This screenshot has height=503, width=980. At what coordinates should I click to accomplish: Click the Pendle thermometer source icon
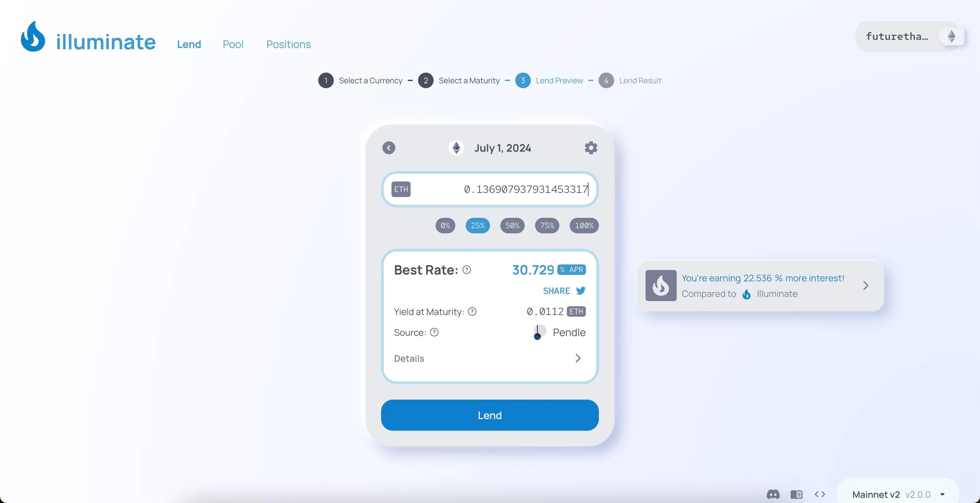tap(539, 332)
